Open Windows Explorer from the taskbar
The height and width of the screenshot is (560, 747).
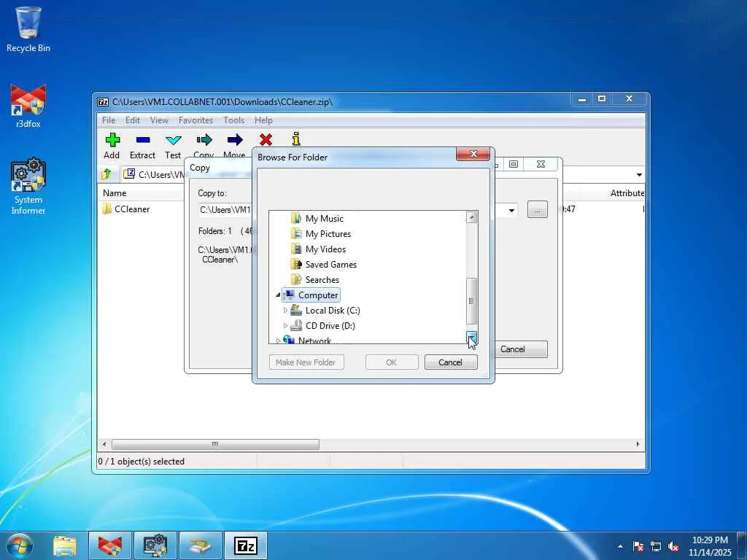65,545
